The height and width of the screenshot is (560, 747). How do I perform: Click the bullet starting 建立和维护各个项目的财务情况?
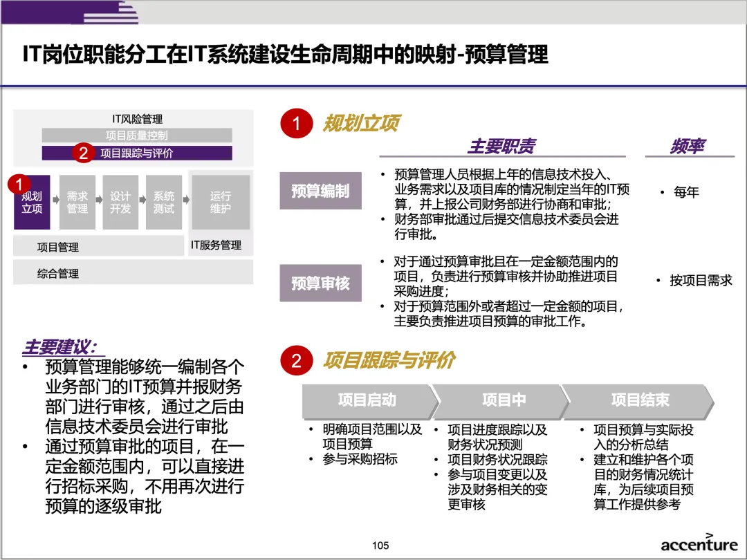643,482
